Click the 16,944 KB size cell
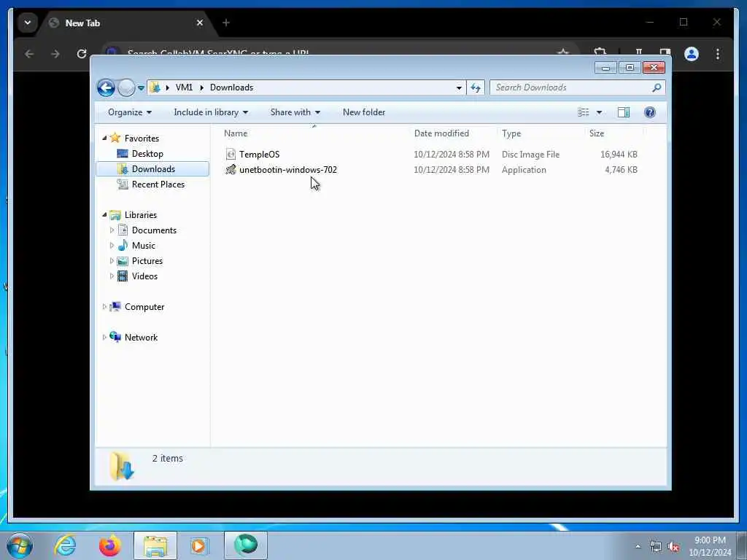Viewport: 747px width, 560px height. coord(619,155)
